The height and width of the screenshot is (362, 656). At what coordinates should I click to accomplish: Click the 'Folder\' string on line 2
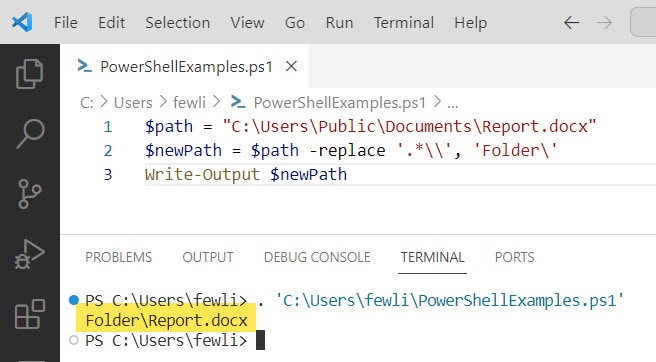[515, 150]
